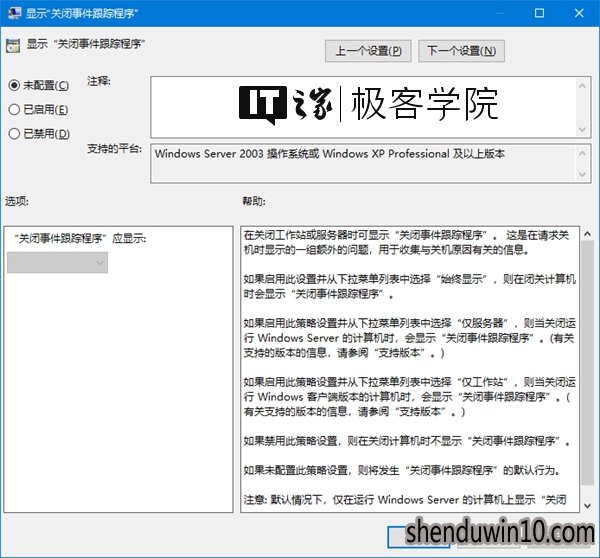Go to next setting 下一个设置(N)
The image size is (600, 558).
pyautogui.click(x=461, y=51)
